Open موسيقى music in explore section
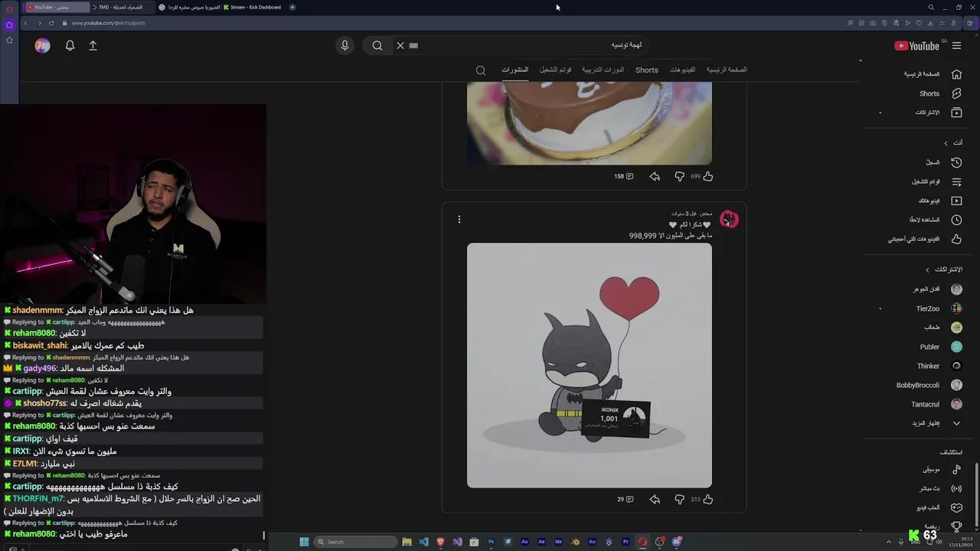The image size is (980, 551). click(942, 469)
